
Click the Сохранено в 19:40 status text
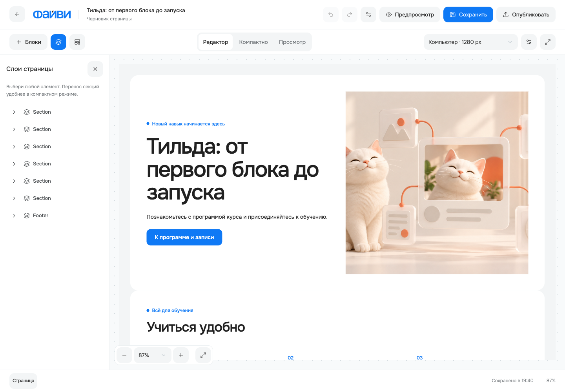[512, 381]
